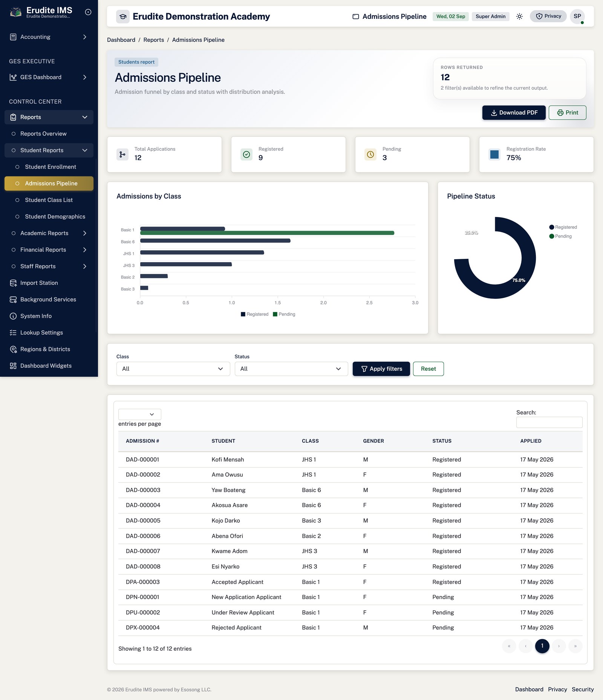The height and width of the screenshot is (700, 603).
Task: Click Regions & Districts icon
Action: pyautogui.click(x=13, y=349)
